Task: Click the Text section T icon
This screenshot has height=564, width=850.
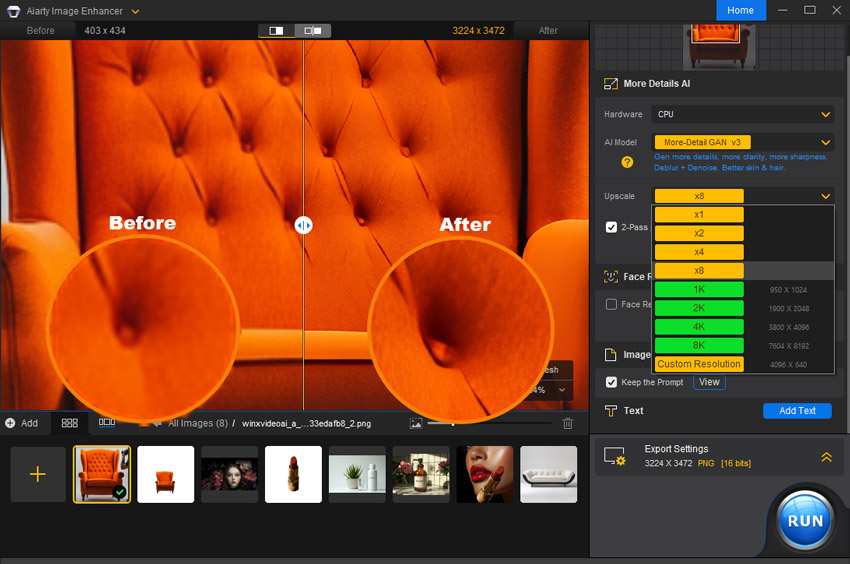Action: point(611,411)
